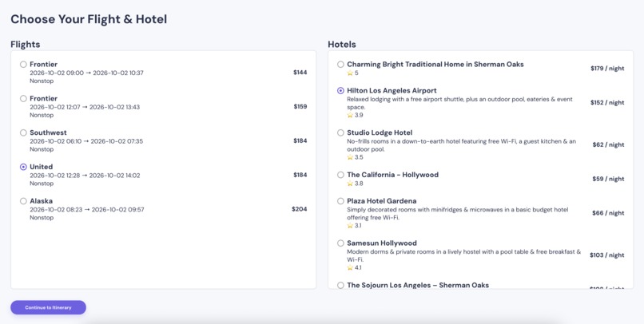Select Samesun Hollywood radio button
644x324 pixels.
[340, 243]
